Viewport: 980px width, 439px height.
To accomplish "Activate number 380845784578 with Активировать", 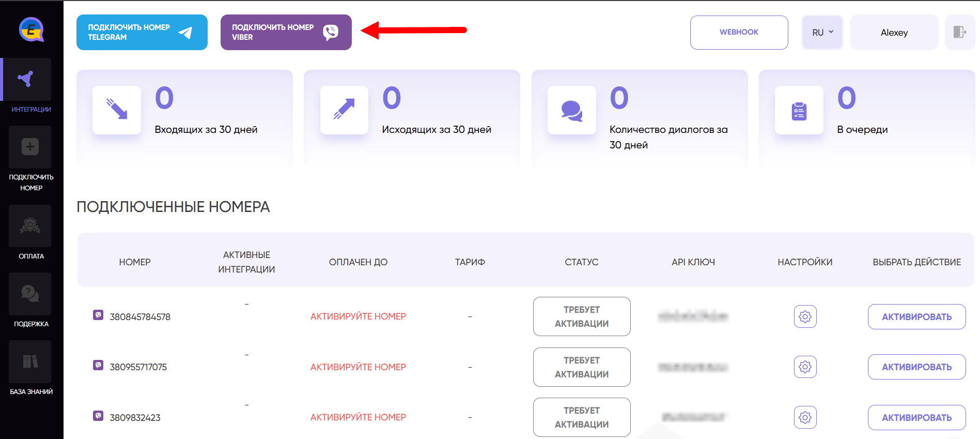I will tap(916, 316).
